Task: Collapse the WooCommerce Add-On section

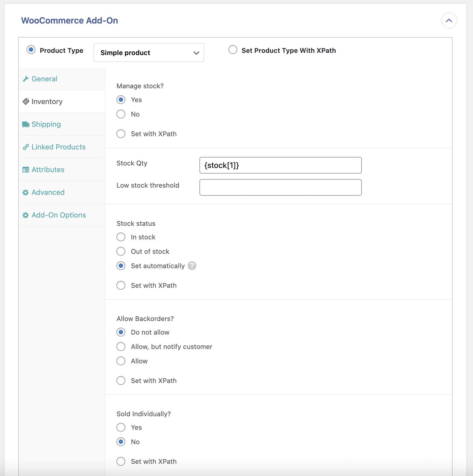Action: [x=449, y=20]
